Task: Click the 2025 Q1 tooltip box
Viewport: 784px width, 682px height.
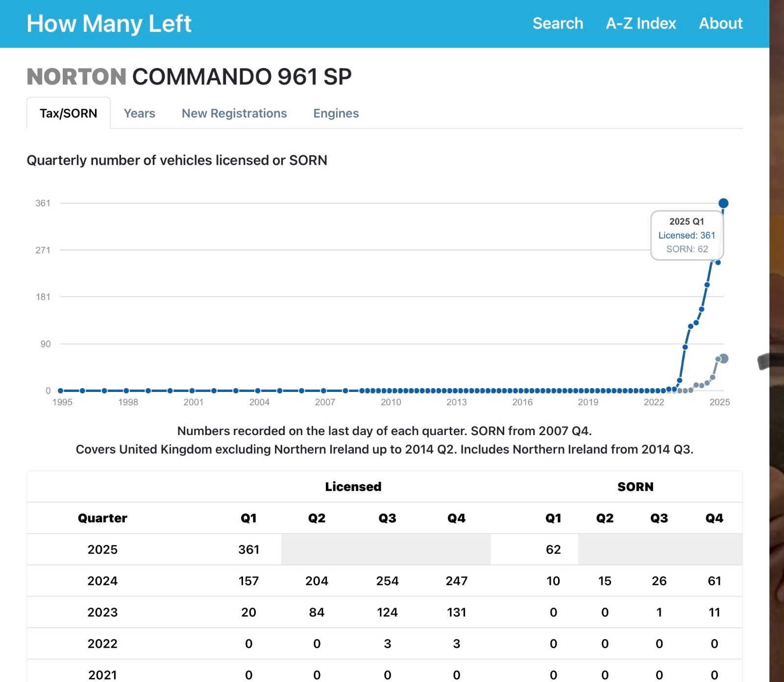Action: tap(686, 235)
